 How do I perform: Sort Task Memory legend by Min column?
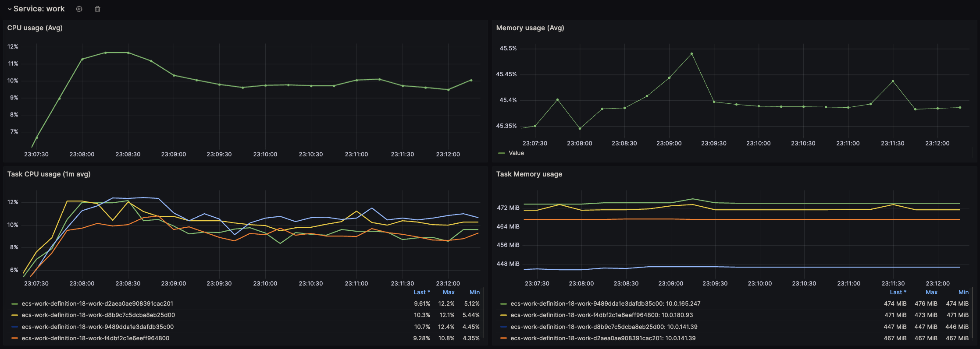click(x=963, y=293)
